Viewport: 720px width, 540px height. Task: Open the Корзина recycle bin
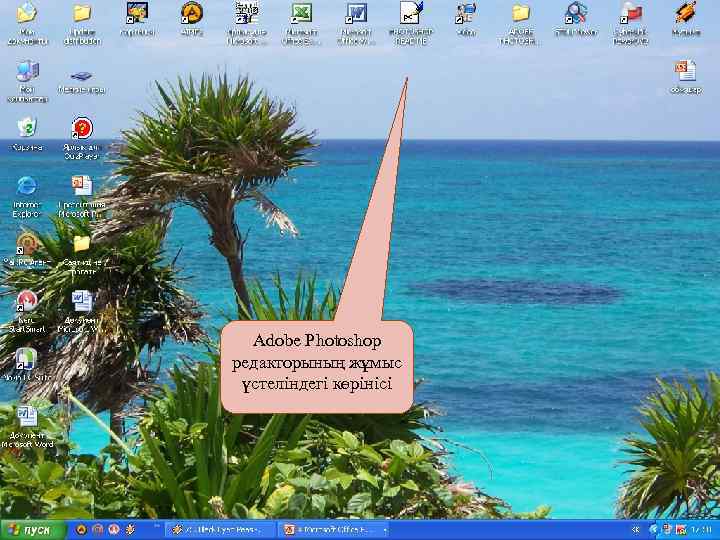point(27,134)
